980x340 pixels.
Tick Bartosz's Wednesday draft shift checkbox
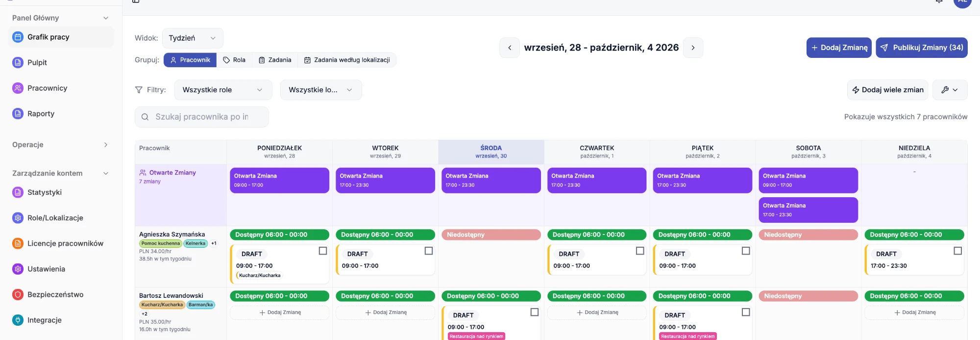[x=535, y=312]
